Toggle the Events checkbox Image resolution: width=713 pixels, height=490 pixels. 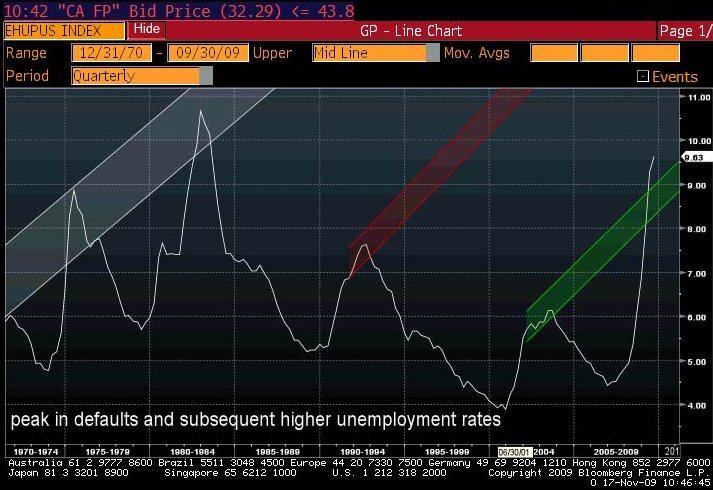point(643,76)
